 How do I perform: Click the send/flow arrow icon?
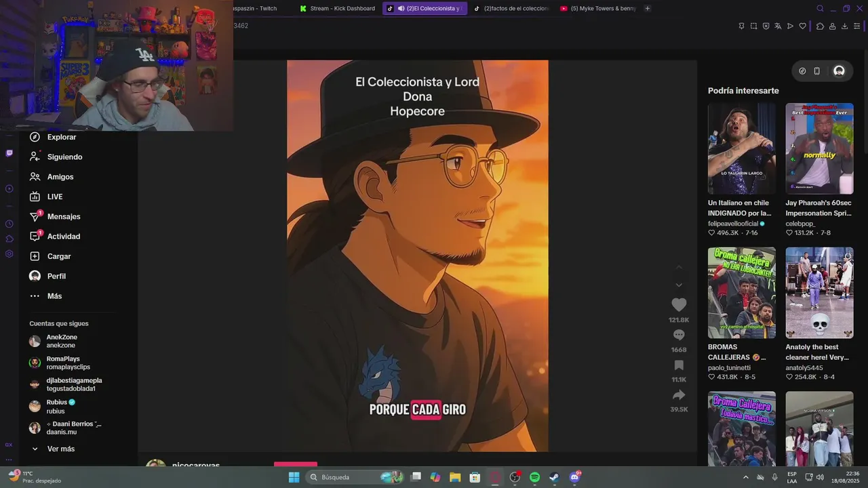[790, 26]
